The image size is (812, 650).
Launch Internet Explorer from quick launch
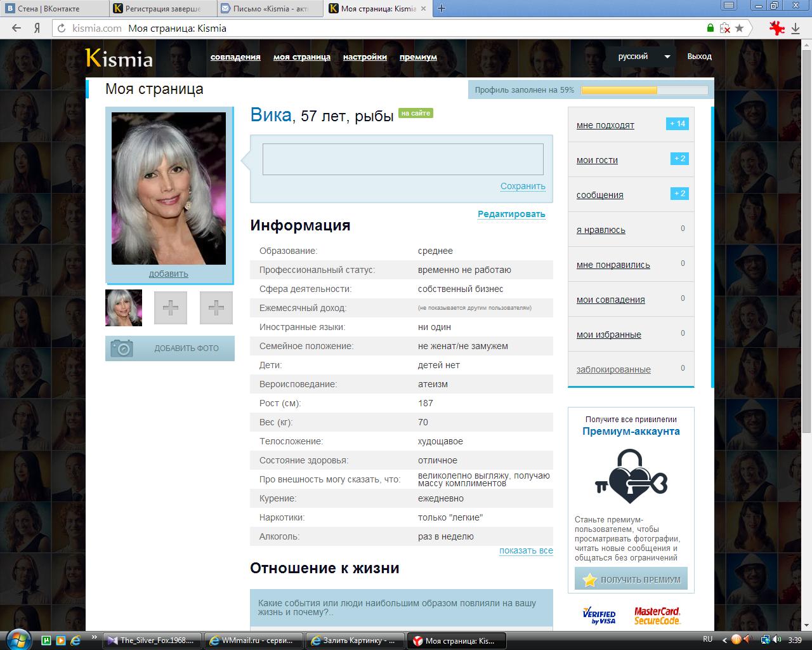click(x=75, y=640)
